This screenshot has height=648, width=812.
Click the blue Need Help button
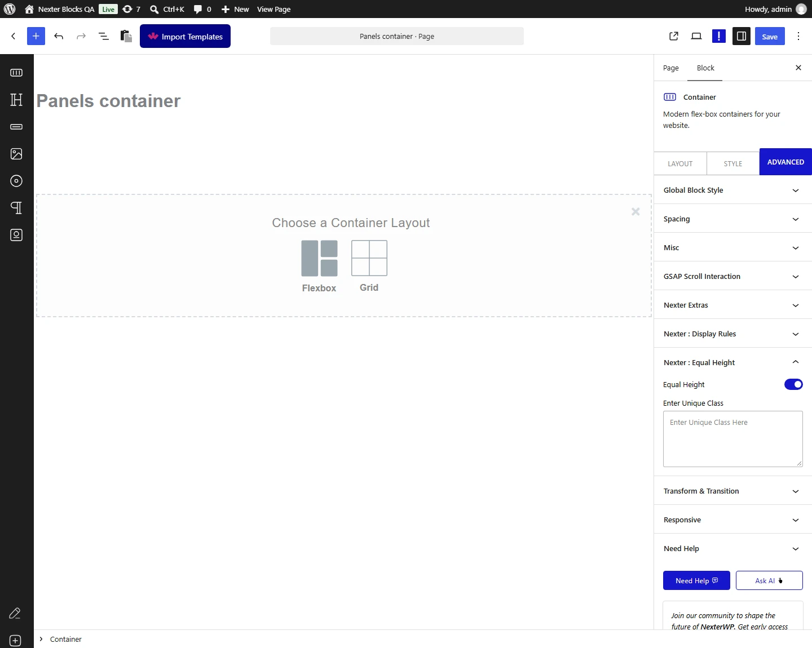[696, 580]
